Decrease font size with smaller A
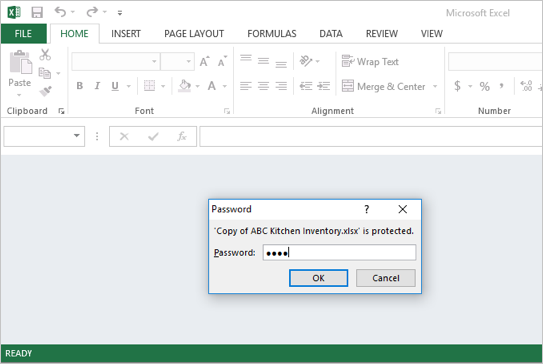This screenshot has width=543, height=364. pos(222,62)
